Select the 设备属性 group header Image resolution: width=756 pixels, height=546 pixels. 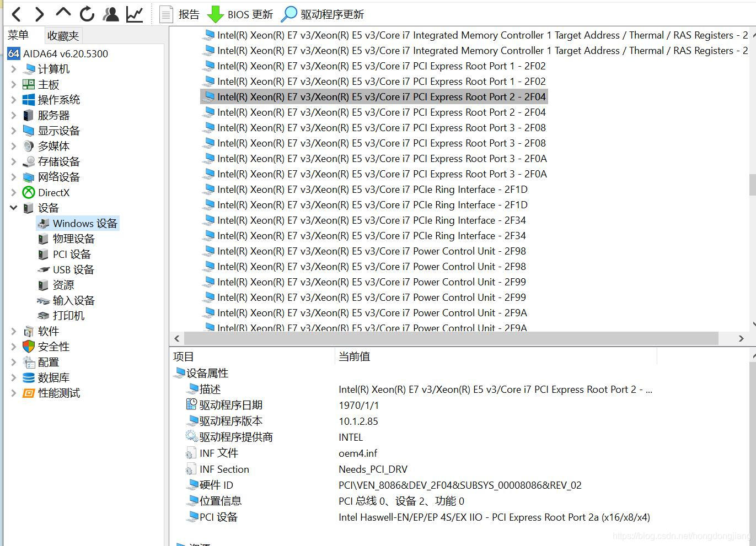[x=201, y=373]
